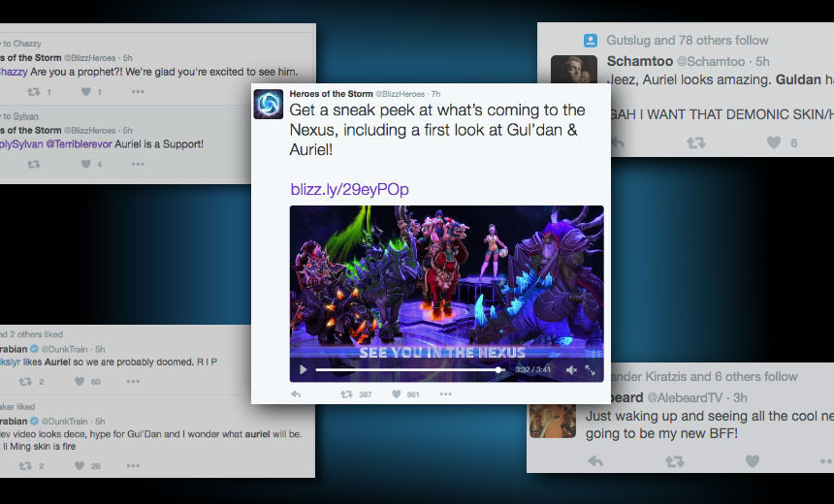Click the AlebeardTV profile avatar

point(552,421)
